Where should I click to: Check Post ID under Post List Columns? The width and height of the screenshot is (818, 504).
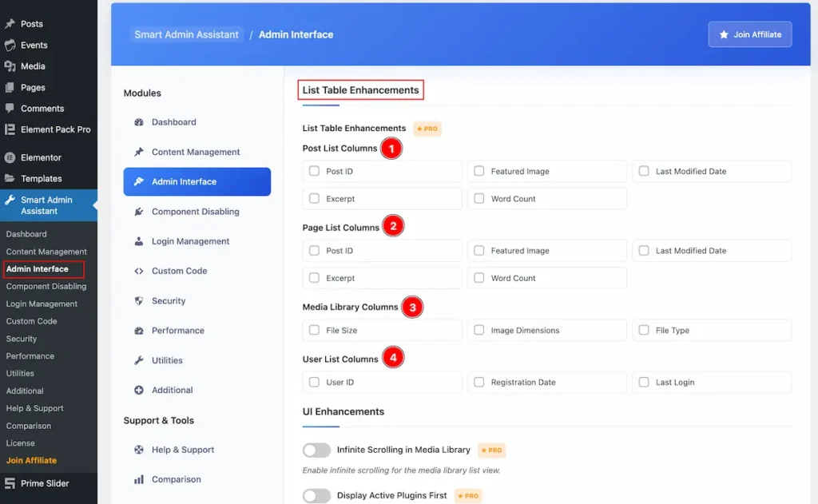(x=314, y=171)
